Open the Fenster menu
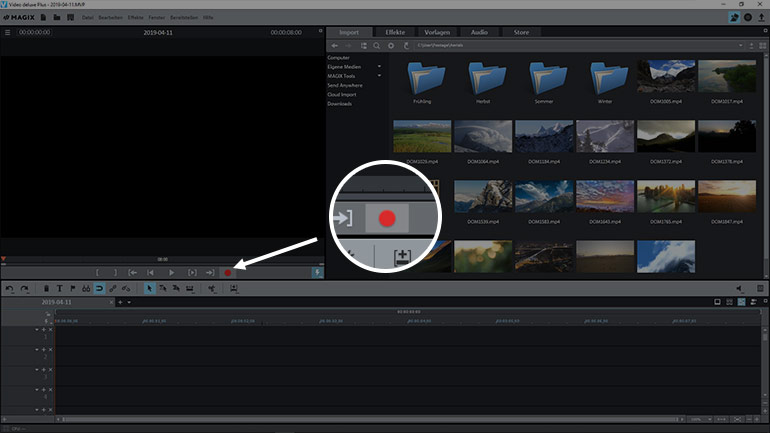Viewport: 770px width, 433px height. tap(157, 17)
